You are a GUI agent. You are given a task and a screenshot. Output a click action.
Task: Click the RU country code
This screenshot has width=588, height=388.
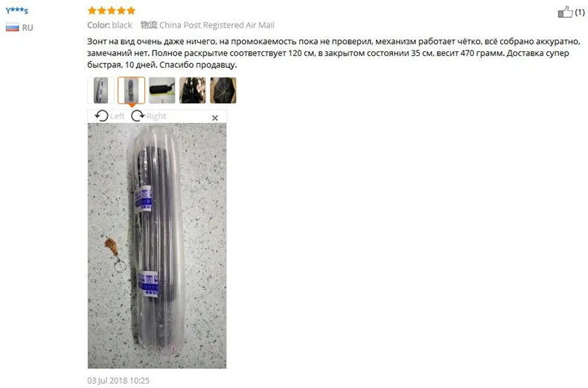click(28, 28)
